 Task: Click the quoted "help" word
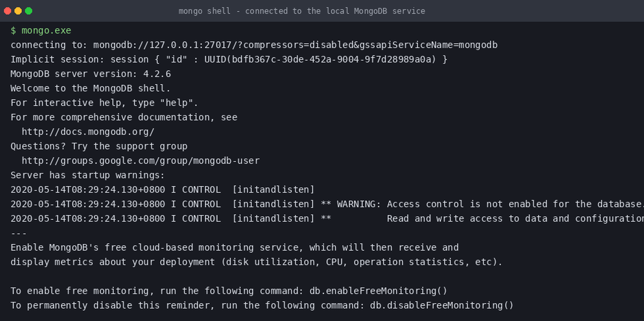pos(176,103)
